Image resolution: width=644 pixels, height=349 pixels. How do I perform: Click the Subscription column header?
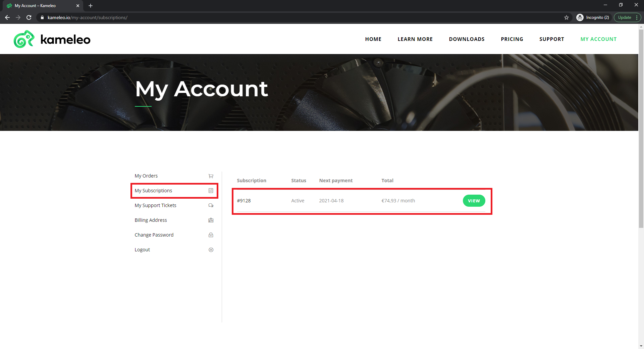252,181
